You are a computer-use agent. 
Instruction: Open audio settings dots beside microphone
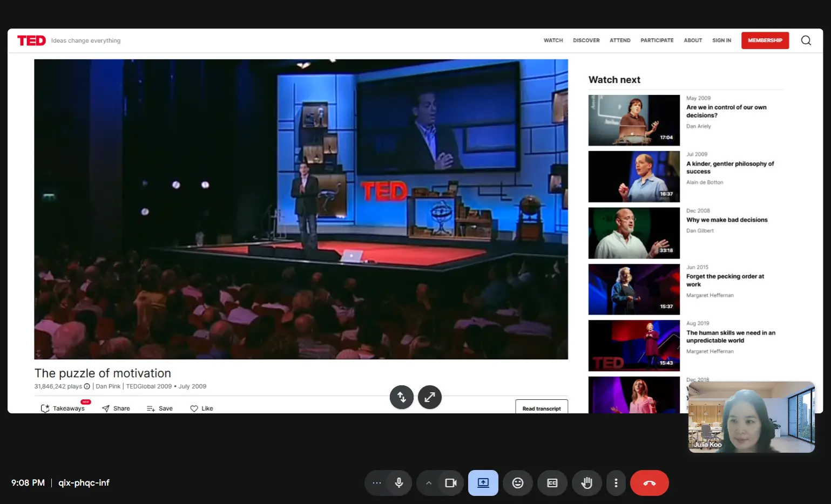coord(377,483)
